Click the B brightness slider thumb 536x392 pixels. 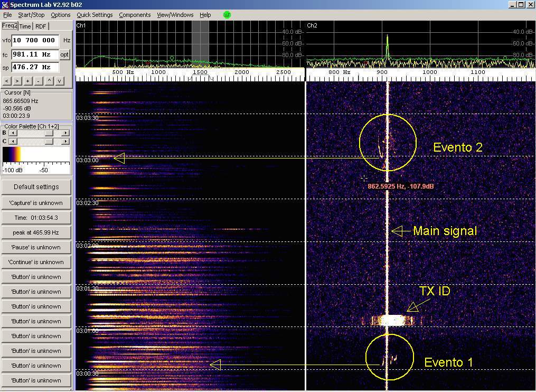(x=49, y=133)
